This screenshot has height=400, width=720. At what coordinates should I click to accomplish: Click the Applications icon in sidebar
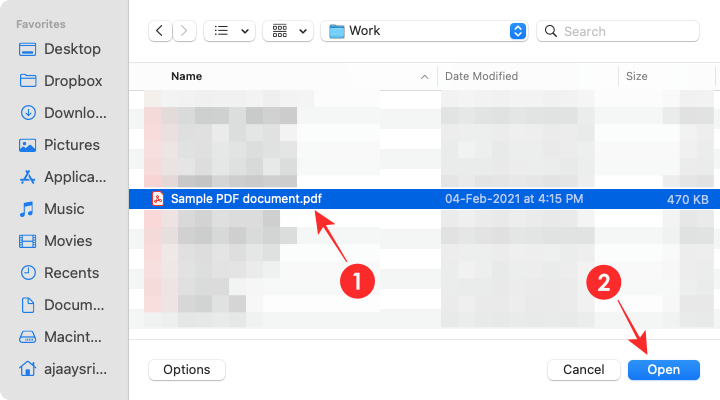27,177
